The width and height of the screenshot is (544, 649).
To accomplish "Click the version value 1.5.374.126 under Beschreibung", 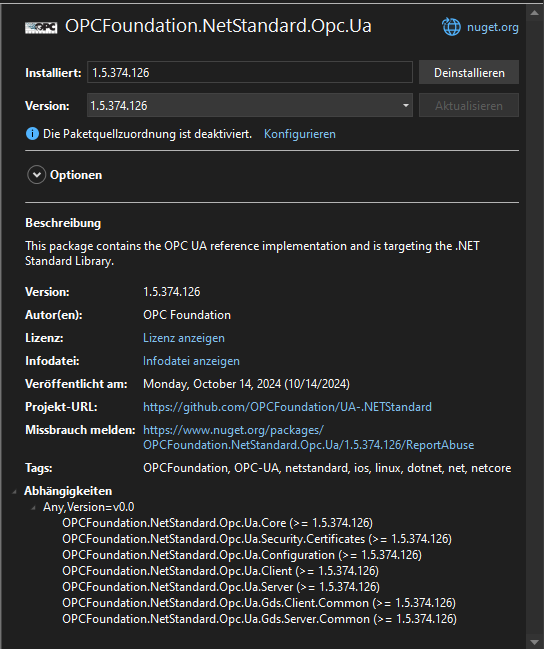I will (171, 292).
